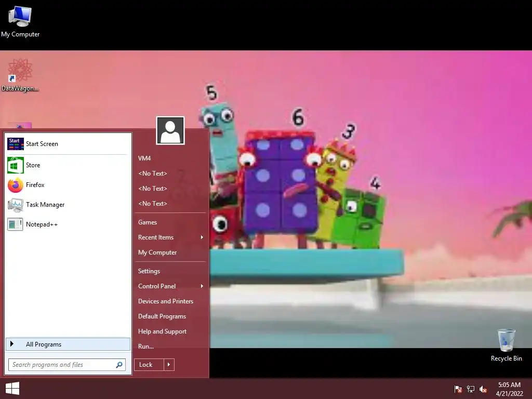Open the arrow next to Lock
Image resolution: width=532 pixels, height=399 pixels.
[x=169, y=365]
